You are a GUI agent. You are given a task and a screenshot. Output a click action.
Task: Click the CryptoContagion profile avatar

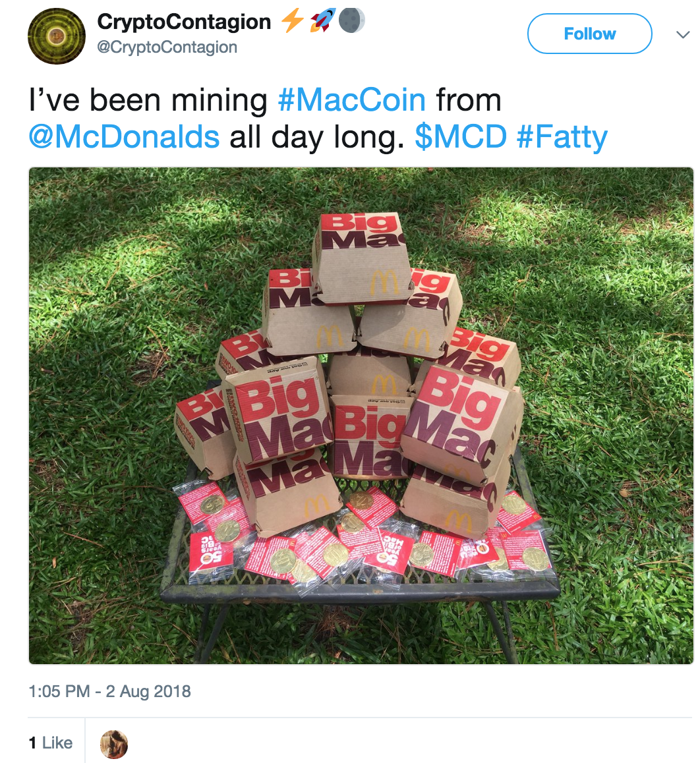pos(57,35)
